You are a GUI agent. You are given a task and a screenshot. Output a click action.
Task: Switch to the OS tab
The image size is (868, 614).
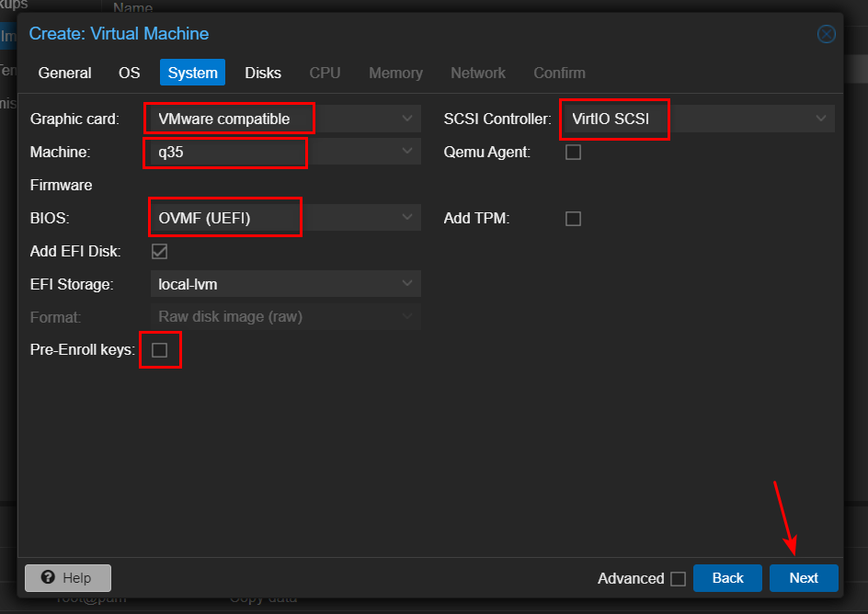[x=130, y=73]
